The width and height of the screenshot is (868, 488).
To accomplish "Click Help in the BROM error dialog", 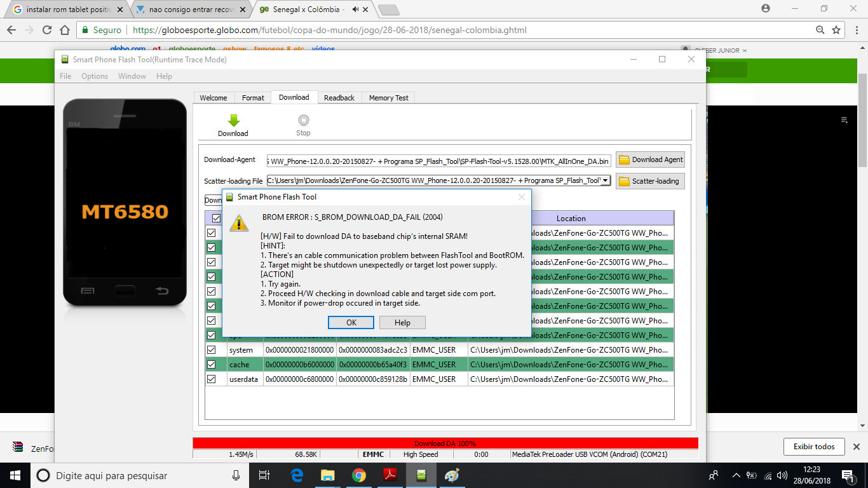I will coord(402,322).
